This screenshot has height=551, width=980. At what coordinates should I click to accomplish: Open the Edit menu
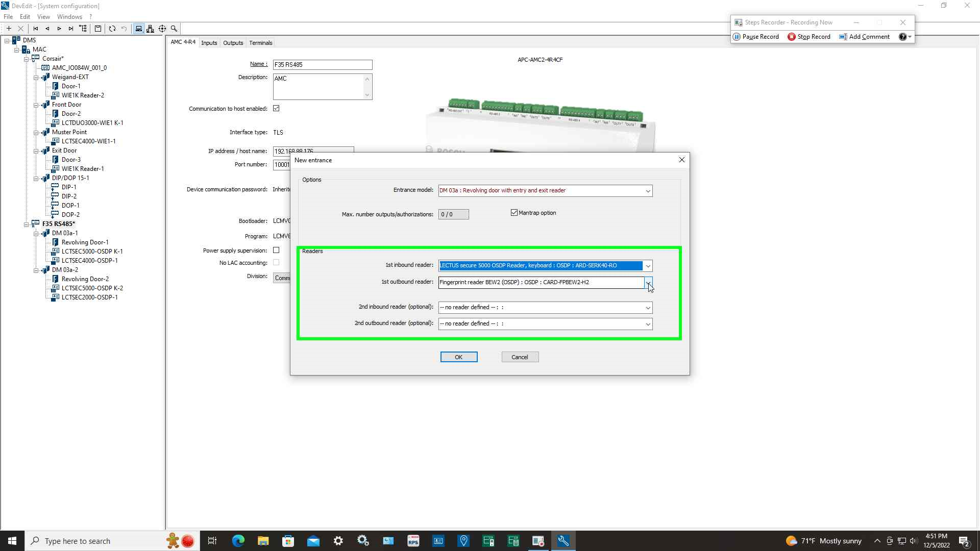pyautogui.click(x=24, y=16)
